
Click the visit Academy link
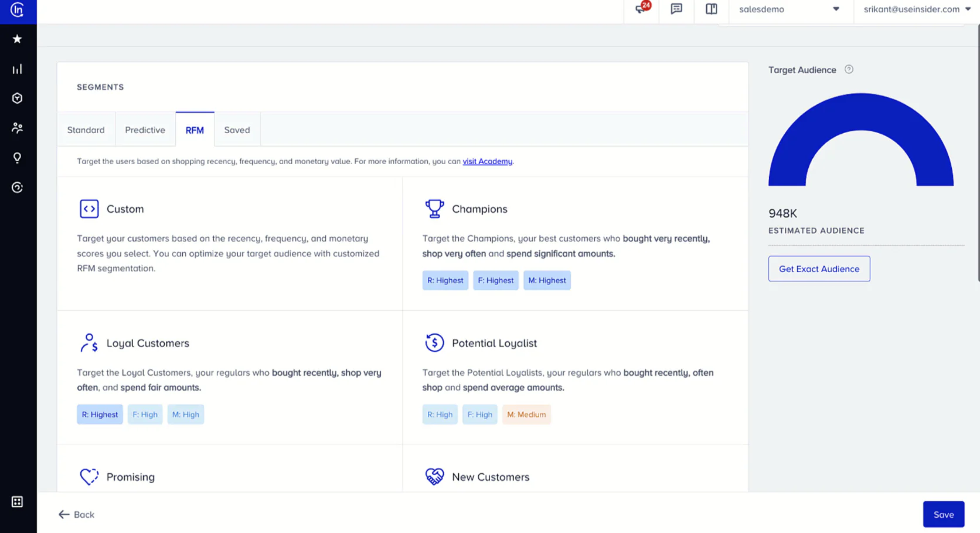coord(487,161)
